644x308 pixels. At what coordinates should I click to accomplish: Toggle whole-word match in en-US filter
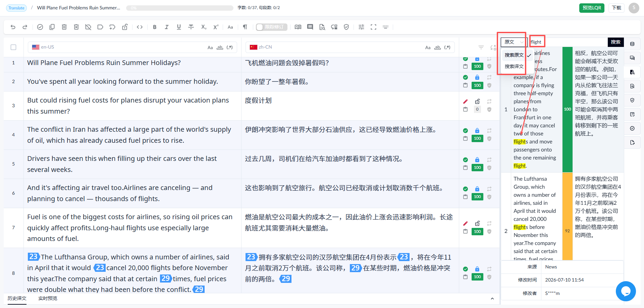pyautogui.click(x=220, y=48)
